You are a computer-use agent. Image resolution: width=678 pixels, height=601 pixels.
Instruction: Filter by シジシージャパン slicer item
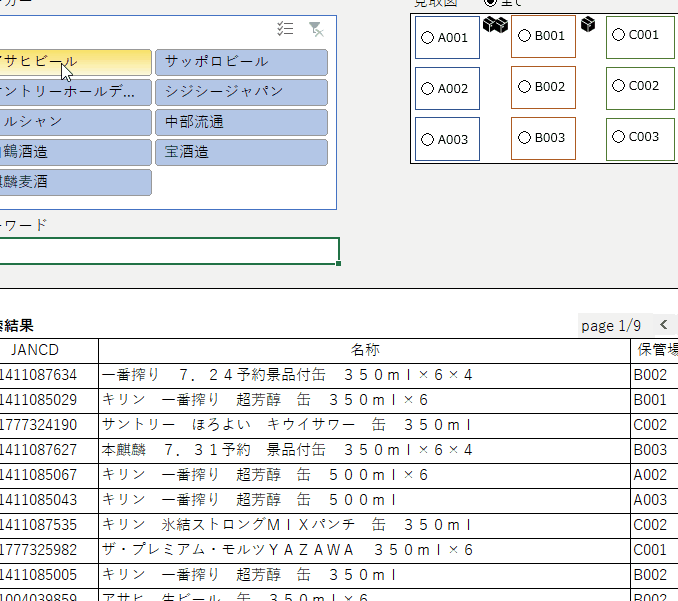pyautogui.click(x=241, y=92)
